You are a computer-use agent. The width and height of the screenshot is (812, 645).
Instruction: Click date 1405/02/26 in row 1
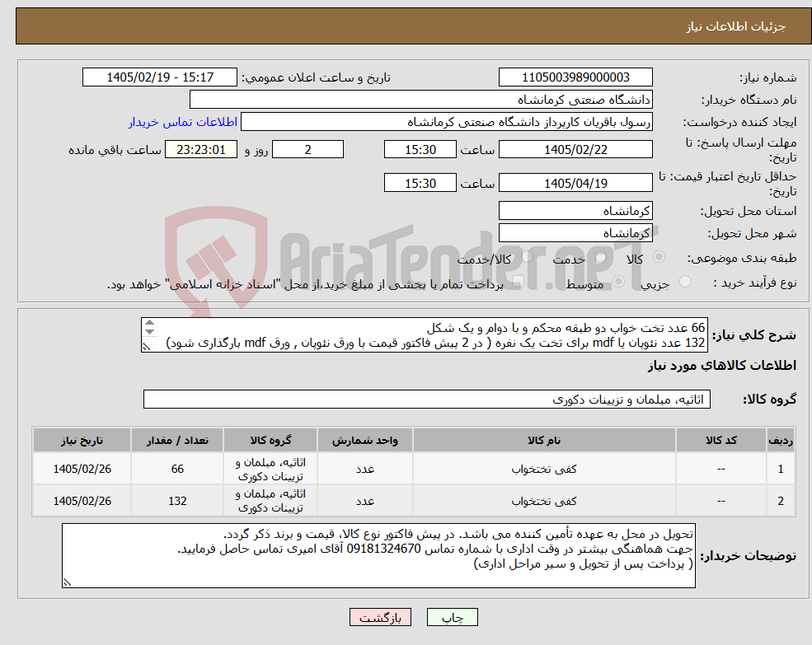[x=82, y=469]
